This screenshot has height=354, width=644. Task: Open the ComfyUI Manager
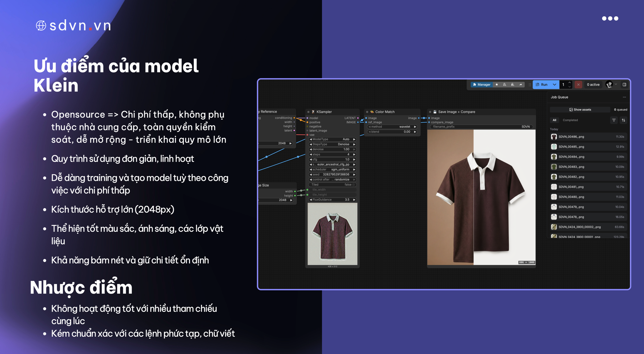click(x=481, y=85)
